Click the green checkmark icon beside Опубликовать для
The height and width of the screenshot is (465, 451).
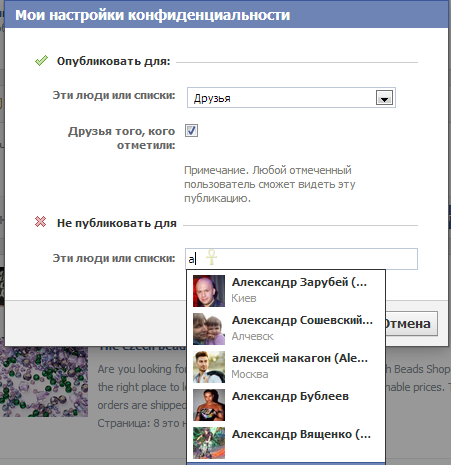tap(41, 61)
